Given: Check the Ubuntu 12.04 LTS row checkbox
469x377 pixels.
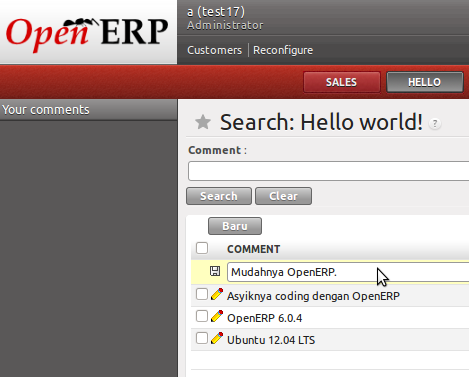Looking at the screenshot, I should click(x=202, y=338).
